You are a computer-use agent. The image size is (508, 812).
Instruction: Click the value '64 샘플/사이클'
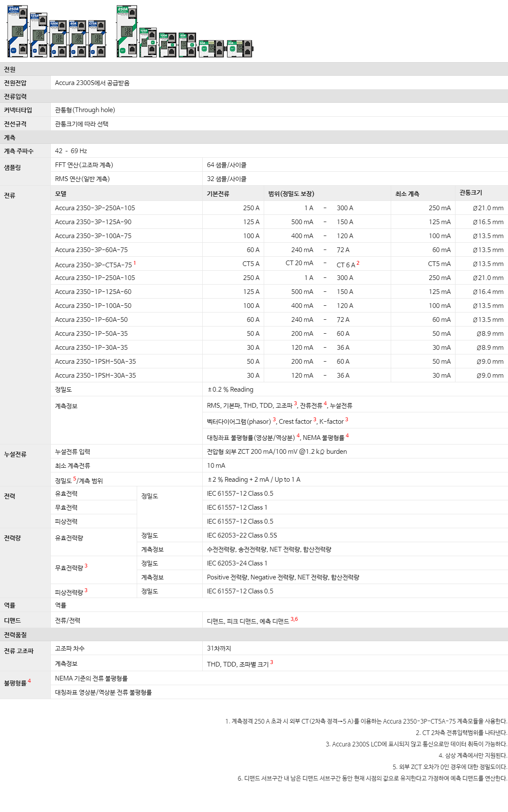(x=226, y=165)
